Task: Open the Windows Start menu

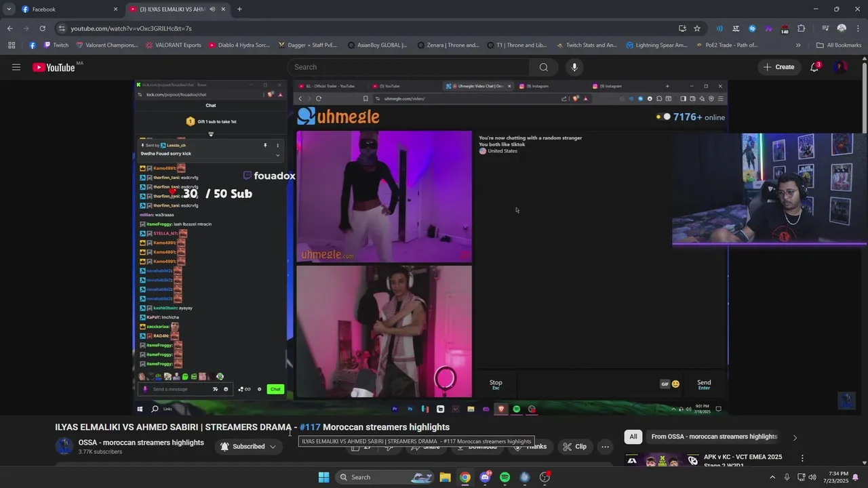Action: point(323,477)
